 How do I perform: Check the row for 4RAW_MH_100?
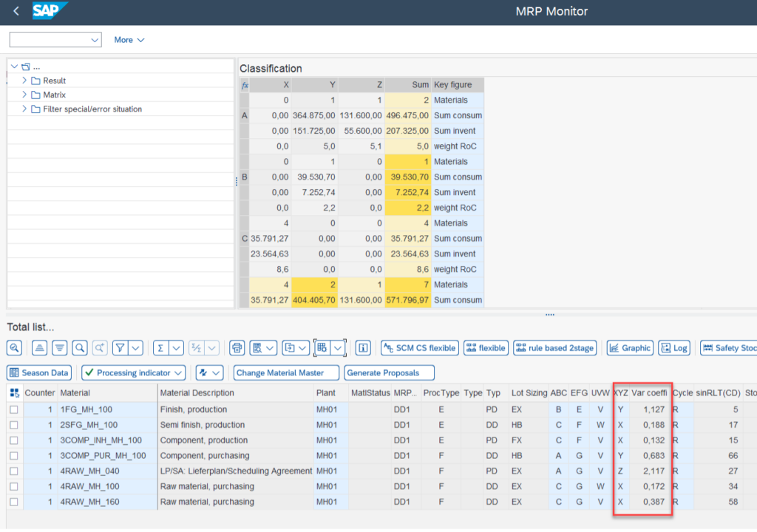(14, 487)
